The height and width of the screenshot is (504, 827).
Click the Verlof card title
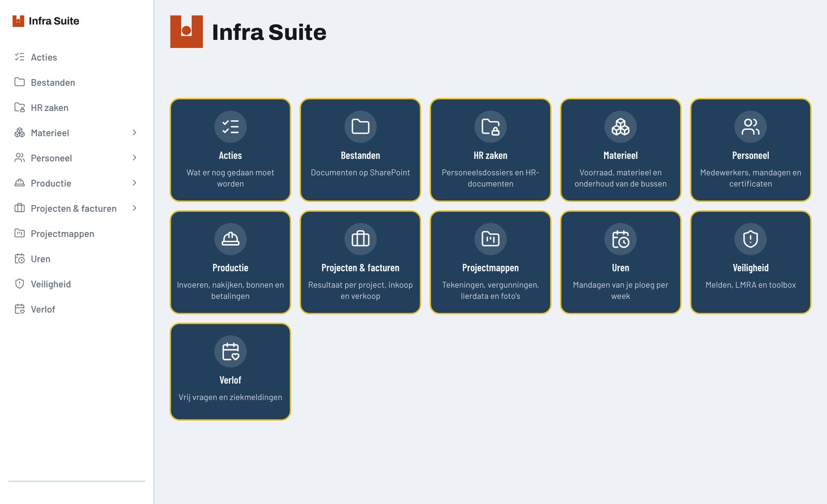[x=231, y=380]
